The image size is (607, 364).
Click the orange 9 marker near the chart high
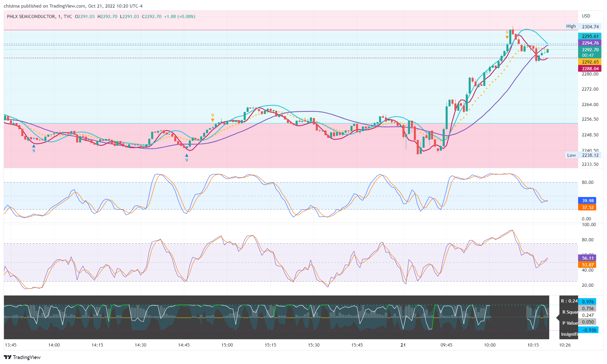507,33
